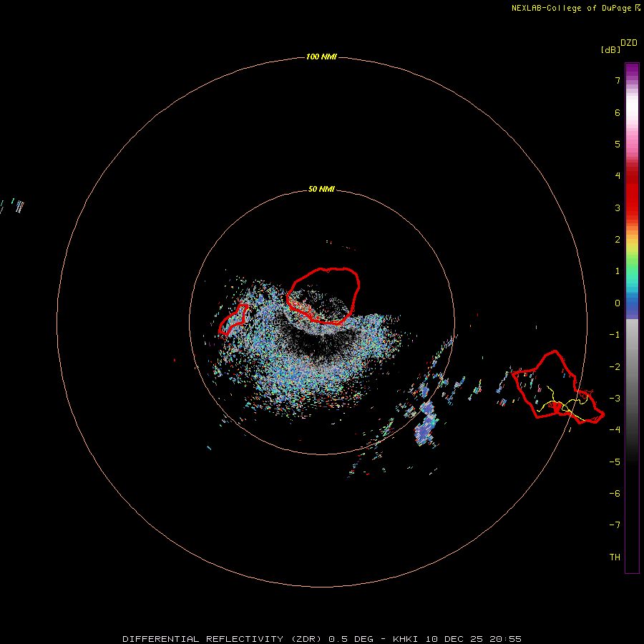
Task: Click the -1 value on color scale
Action: pyautogui.click(x=615, y=335)
